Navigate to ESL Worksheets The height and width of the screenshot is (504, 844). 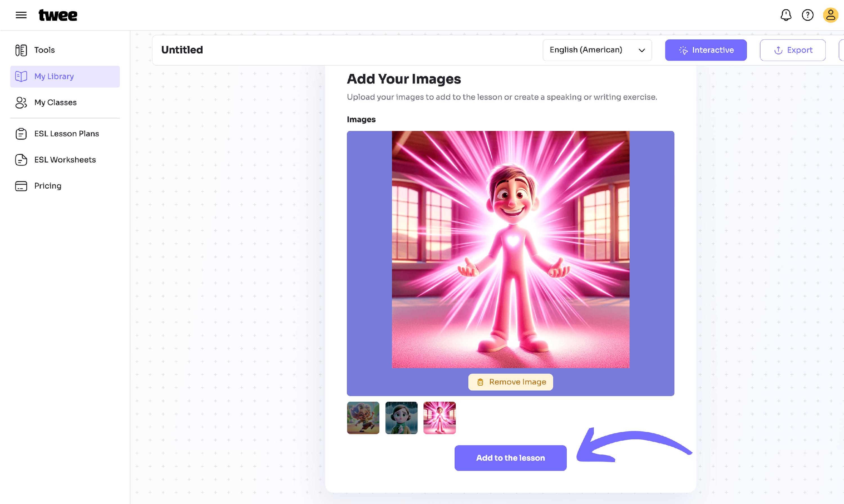(65, 160)
